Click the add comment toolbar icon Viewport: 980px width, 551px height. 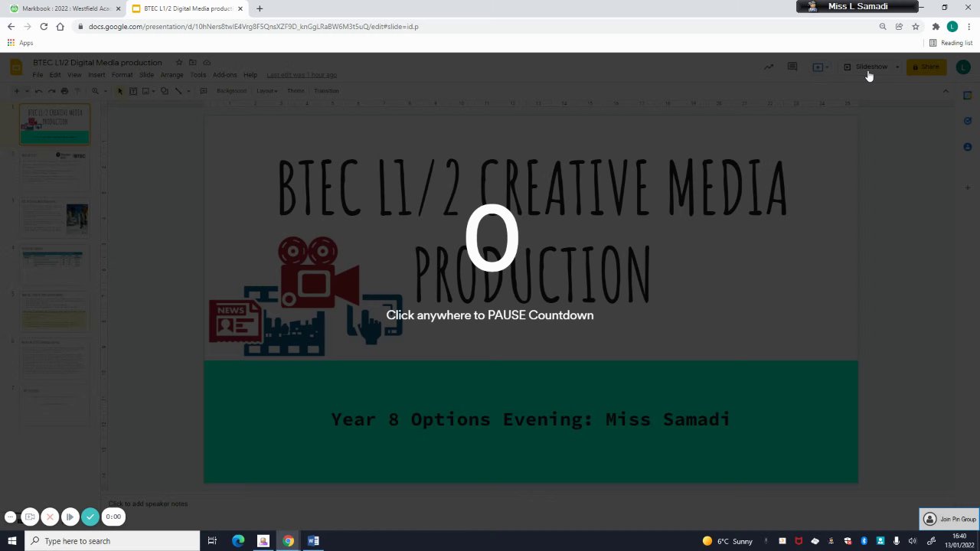tap(204, 91)
